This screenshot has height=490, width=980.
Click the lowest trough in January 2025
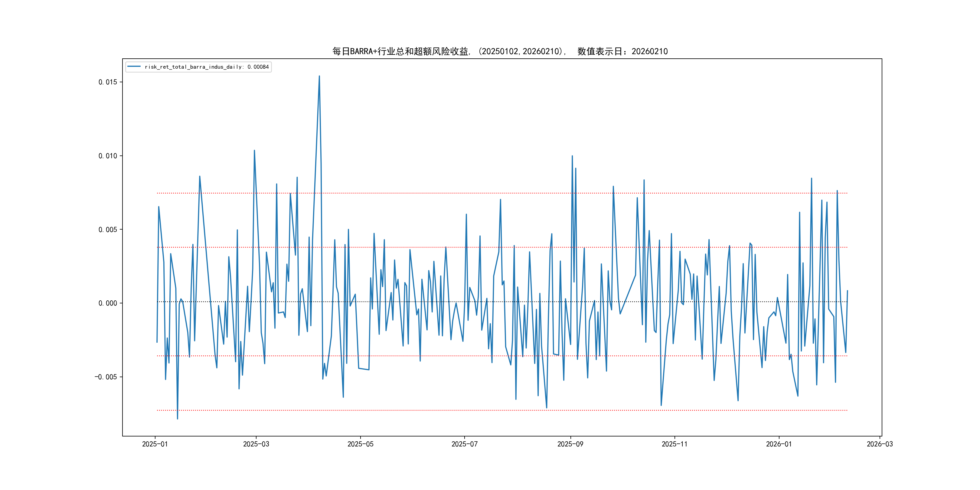click(177, 419)
